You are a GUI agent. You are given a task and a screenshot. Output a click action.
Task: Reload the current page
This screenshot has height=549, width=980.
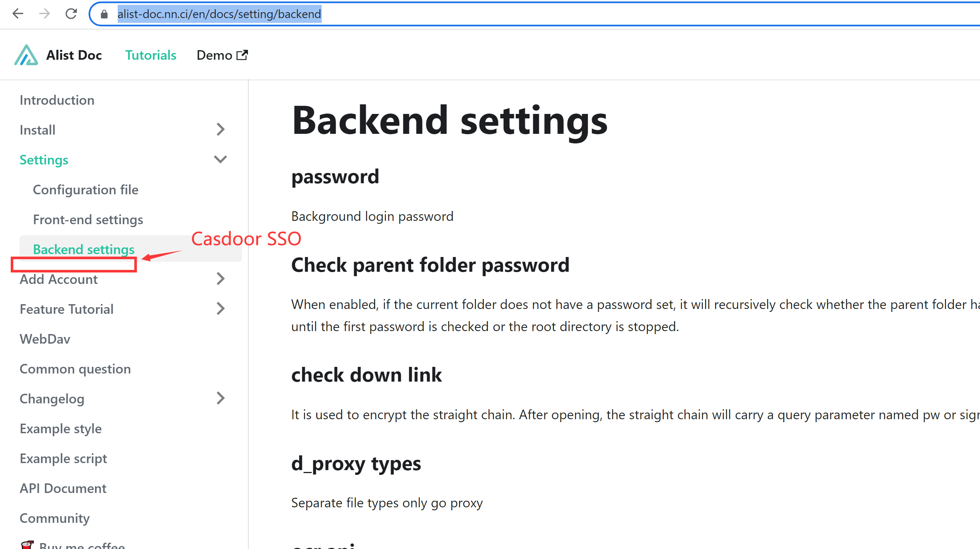[71, 14]
